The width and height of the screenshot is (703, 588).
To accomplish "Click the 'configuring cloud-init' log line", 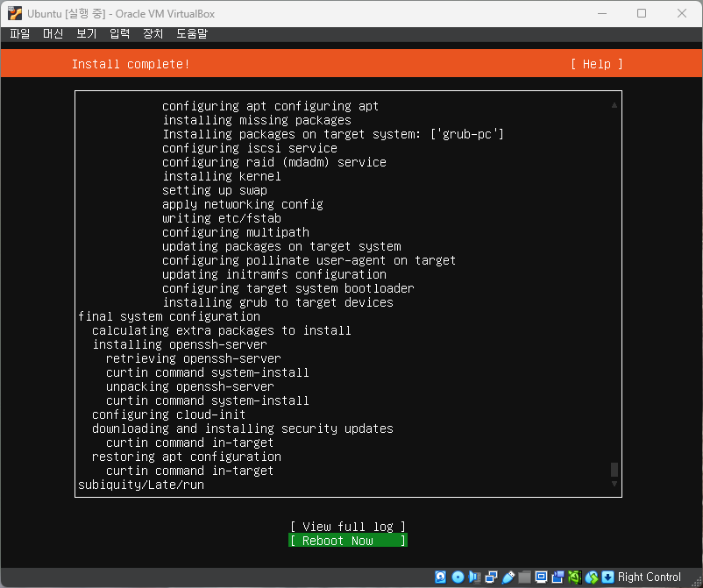I will pyautogui.click(x=169, y=414).
